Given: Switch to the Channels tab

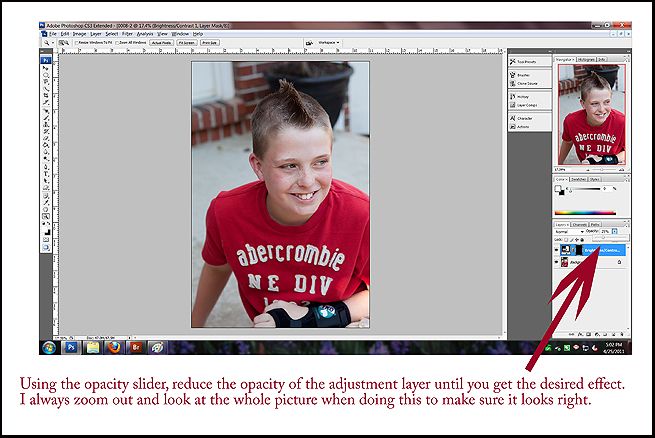Looking at the screenshot, I should click(x=580, y=225).
